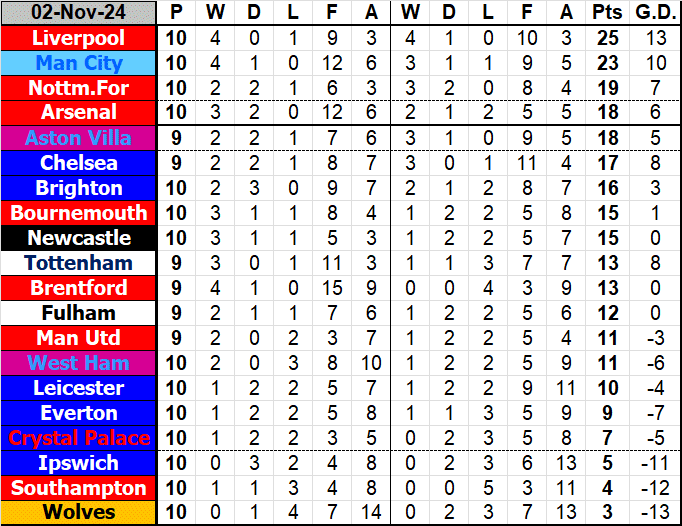Click the 02-Nov-24 date header cell
This screenshot has height=526, width=682.
coord(79,13)
